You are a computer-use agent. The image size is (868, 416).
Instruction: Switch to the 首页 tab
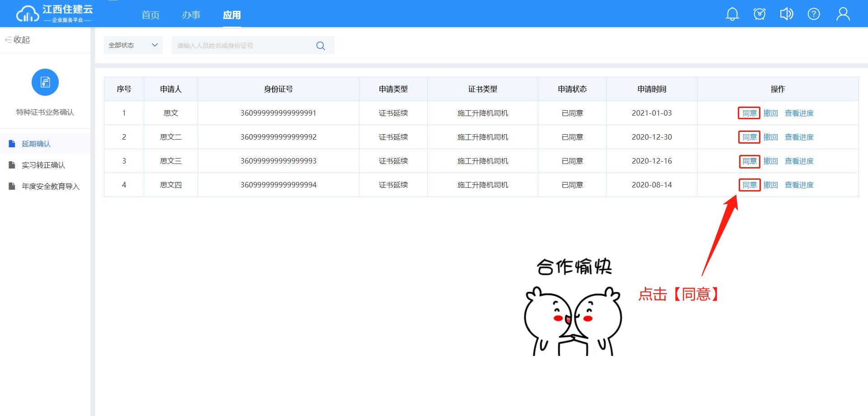click(151, 15)
